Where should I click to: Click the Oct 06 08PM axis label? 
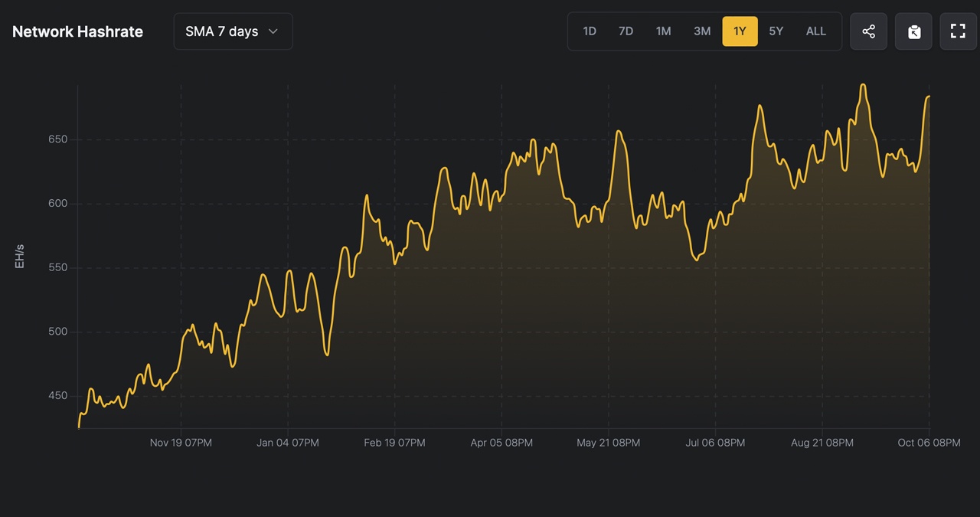pos(929,443)
